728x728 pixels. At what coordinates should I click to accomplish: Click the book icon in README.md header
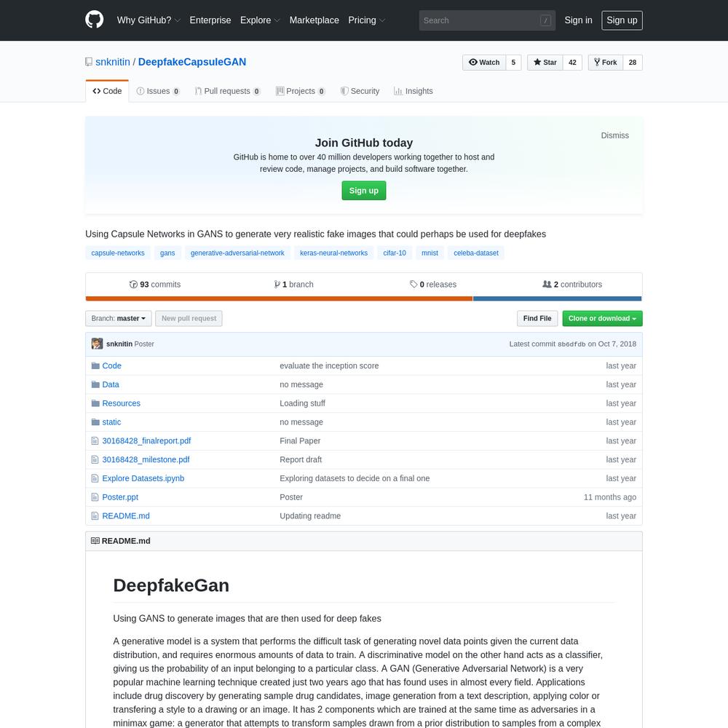pos(95,541)
